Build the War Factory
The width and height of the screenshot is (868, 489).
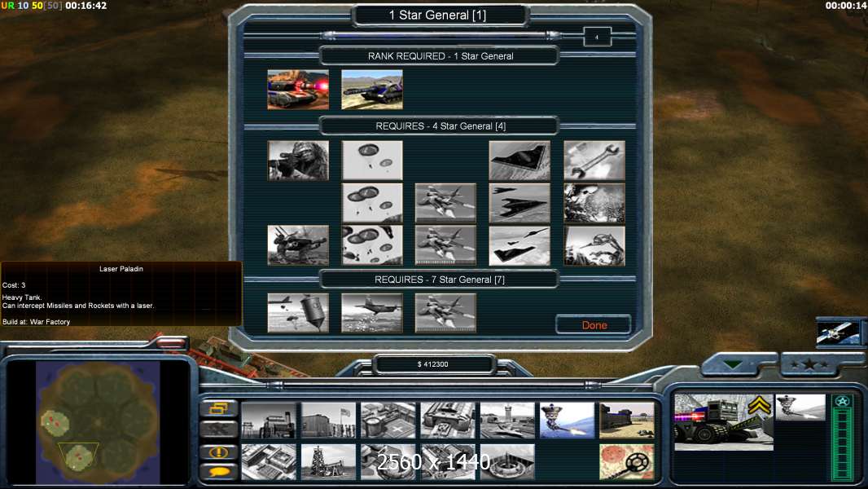[448, 421]
